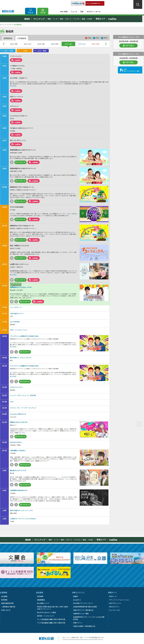Open SNS / 配信 menu item
Image resolution: width=144 pixels, height=644 pixels.
(64, 12)
